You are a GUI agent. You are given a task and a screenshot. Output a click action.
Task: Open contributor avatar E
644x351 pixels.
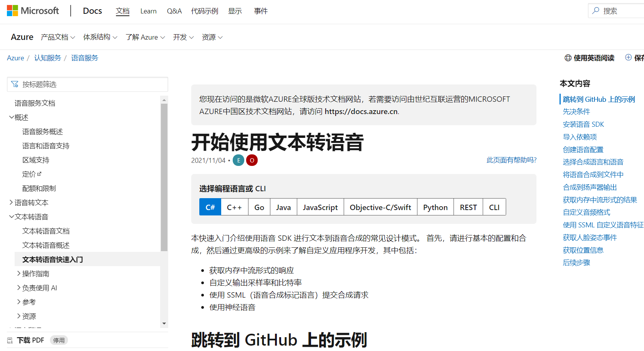238,160
